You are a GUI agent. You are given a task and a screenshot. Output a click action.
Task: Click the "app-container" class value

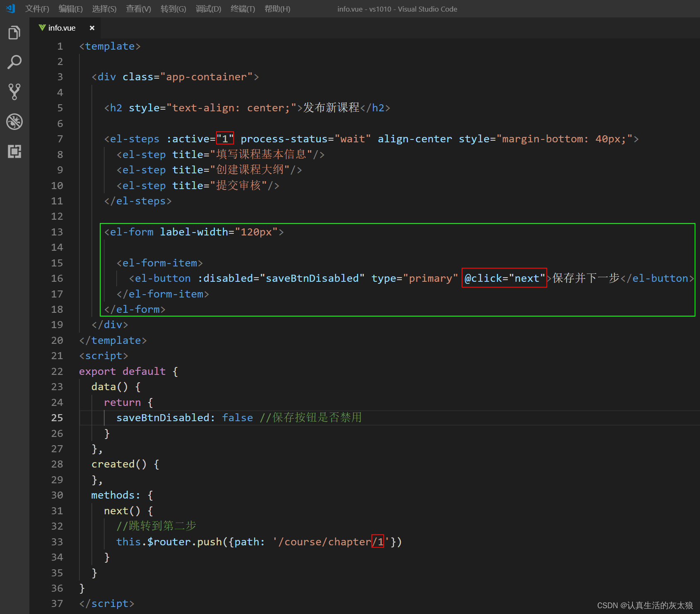point(207,77)
